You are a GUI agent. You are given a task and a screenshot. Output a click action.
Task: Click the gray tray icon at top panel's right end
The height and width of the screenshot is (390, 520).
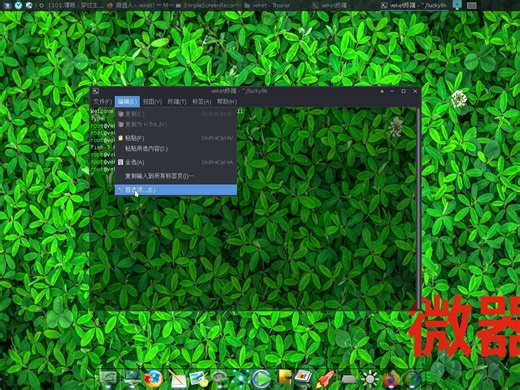[471, 5]
